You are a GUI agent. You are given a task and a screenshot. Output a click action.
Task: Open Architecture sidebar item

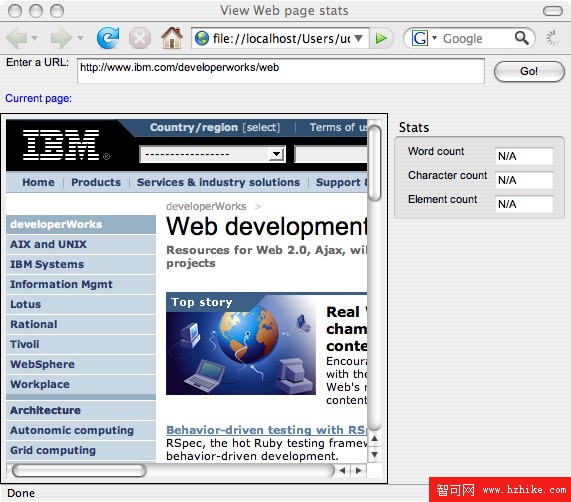[81, 410]
